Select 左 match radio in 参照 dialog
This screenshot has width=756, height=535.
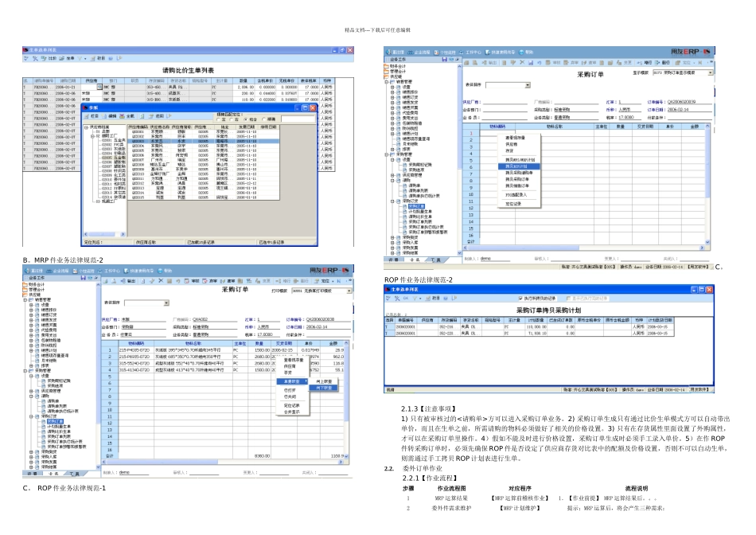point(218,119)
